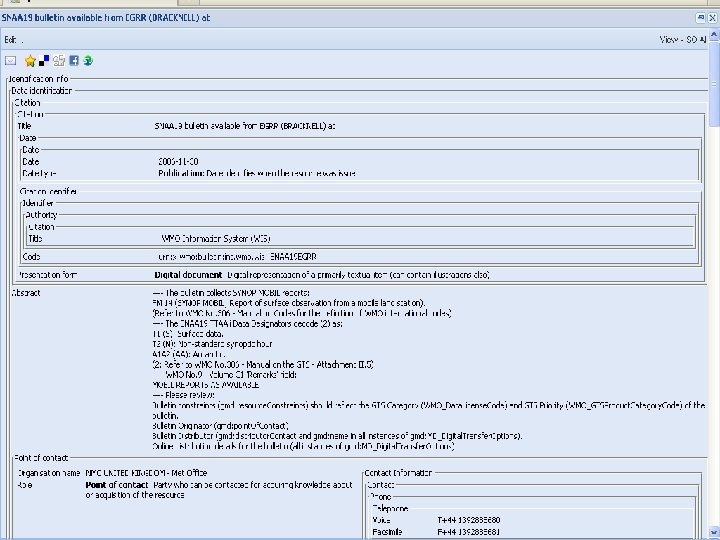The width and height of the screenshot is (720, 540).
Task: Click the Met Office organisation name value
Action: [146, 473]
